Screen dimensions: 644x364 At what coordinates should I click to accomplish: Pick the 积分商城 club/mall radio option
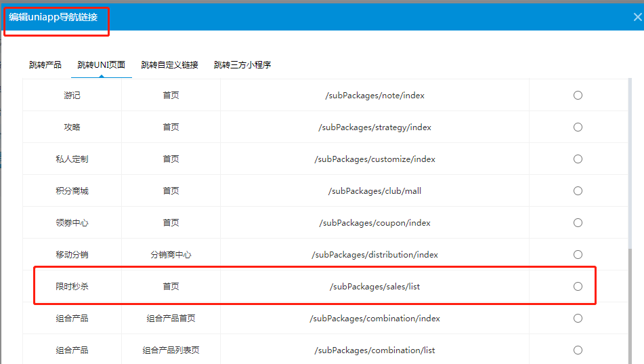coord(578,191)
